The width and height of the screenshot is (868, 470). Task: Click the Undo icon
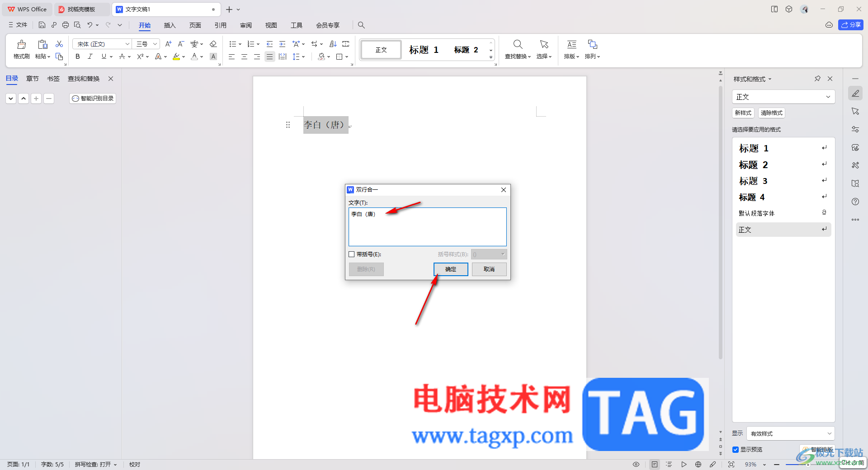(90, 25)
